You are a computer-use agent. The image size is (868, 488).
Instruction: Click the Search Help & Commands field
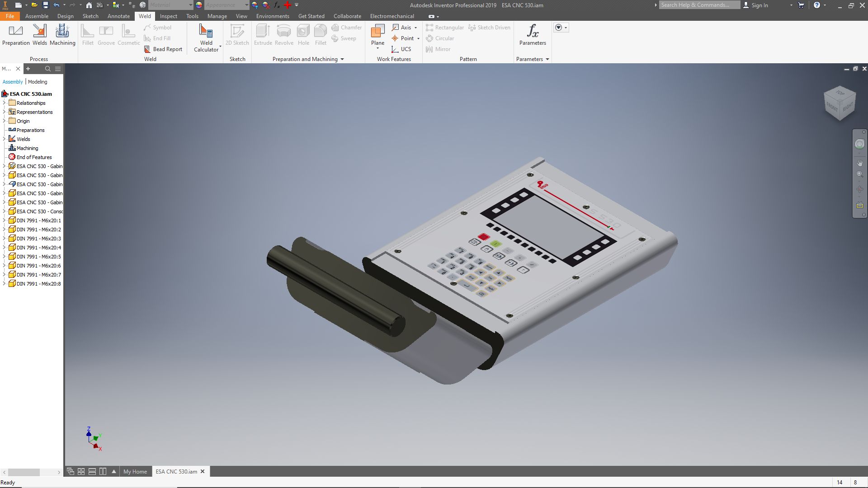tap(698, 5)
